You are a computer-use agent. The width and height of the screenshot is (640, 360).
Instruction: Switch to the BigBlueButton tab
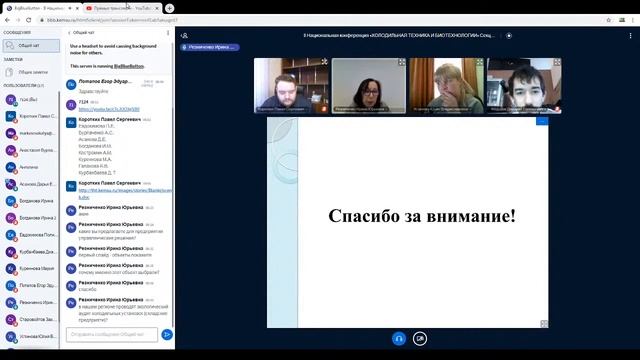click(41, 8)
